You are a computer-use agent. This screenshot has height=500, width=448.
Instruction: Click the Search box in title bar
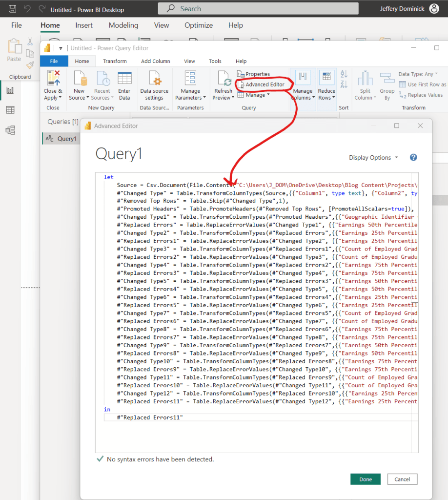coord(258,9)
